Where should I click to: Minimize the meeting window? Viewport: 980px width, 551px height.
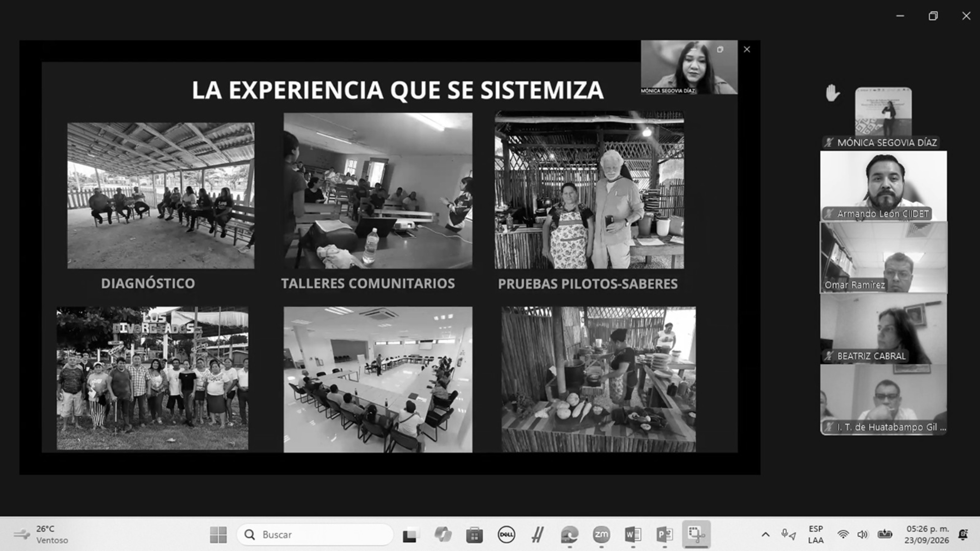900,16
